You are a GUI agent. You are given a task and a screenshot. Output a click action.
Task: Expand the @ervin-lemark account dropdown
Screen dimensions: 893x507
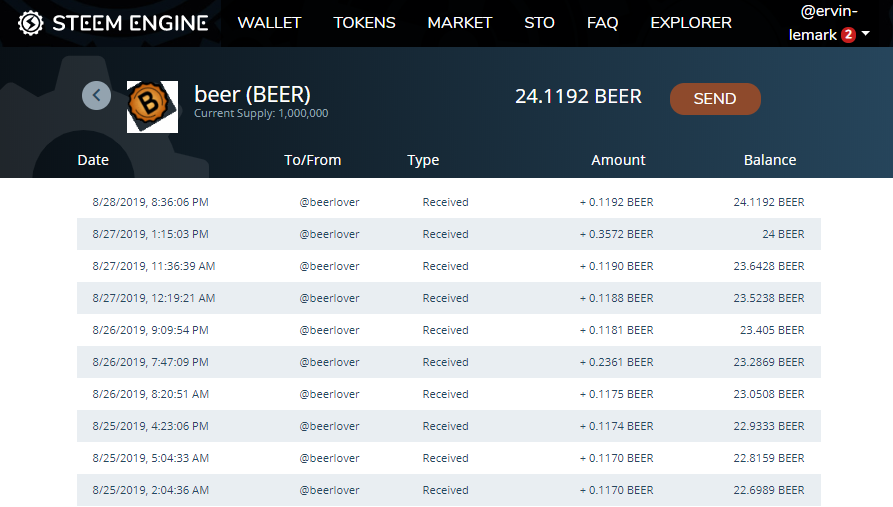(x=865, y=35)
